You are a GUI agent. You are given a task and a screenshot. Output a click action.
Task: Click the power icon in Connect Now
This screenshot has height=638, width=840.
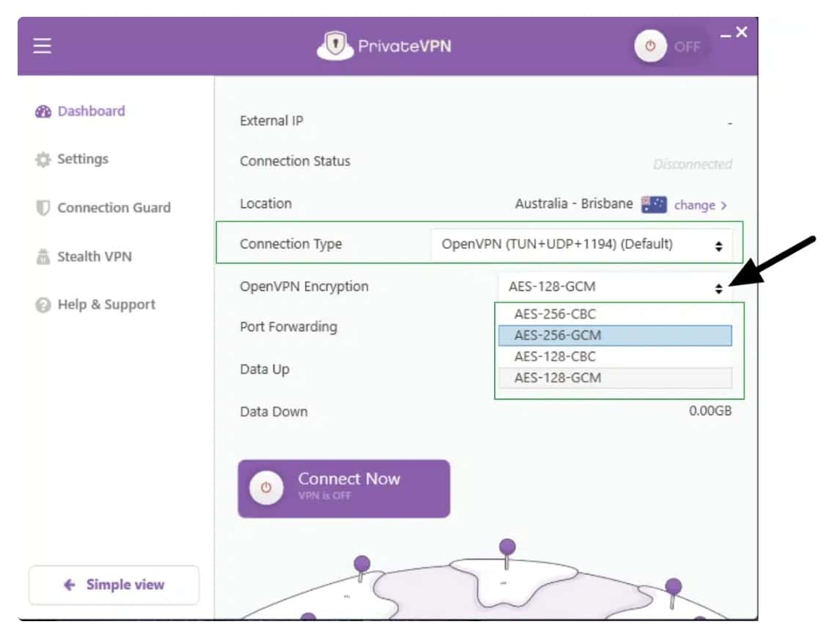tap(266, 488)
